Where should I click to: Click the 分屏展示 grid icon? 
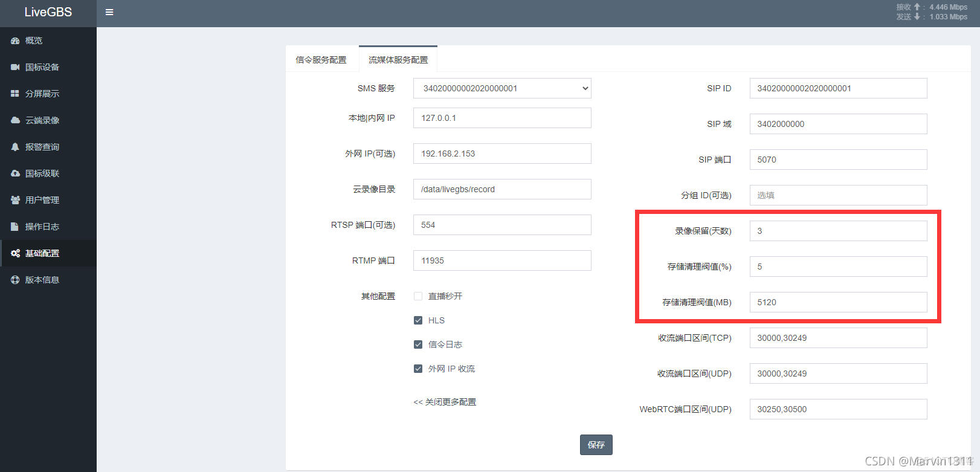coord(15,94)
